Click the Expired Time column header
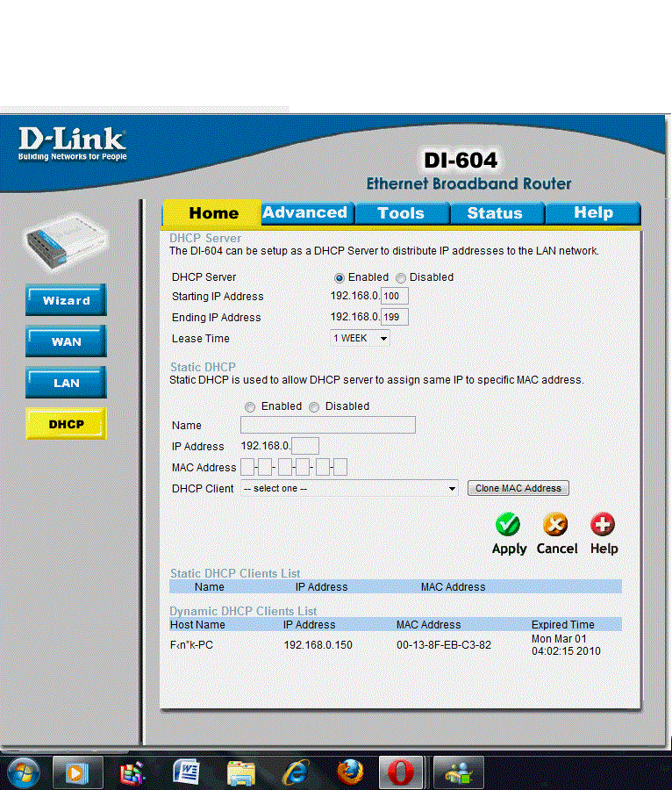This screenshot has height=790, width=672. (x=562, y=625)
